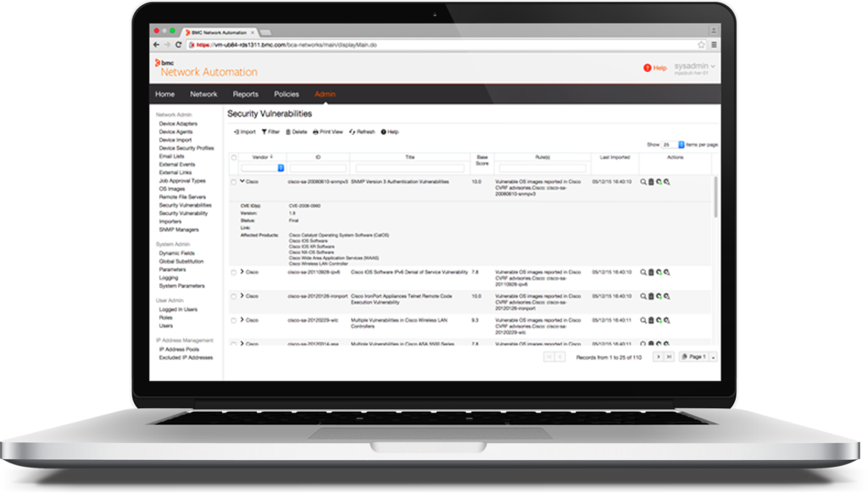This screenshot has width=868, height=493.
Task: Click the Delete trash toolbar button
Action: point(296,131)
